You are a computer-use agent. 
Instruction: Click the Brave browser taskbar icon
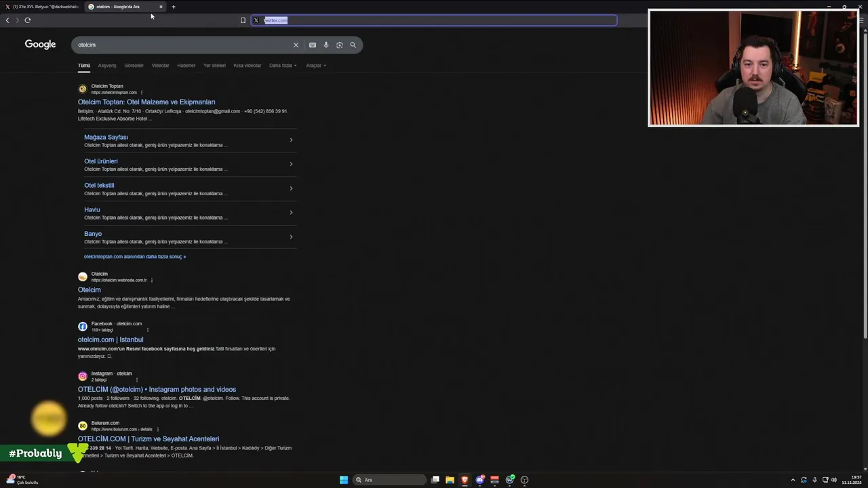coord(465,480)
